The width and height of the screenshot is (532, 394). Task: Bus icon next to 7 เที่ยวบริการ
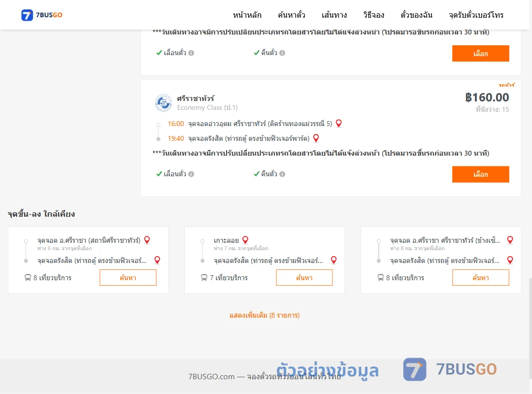tap(204, 278)
